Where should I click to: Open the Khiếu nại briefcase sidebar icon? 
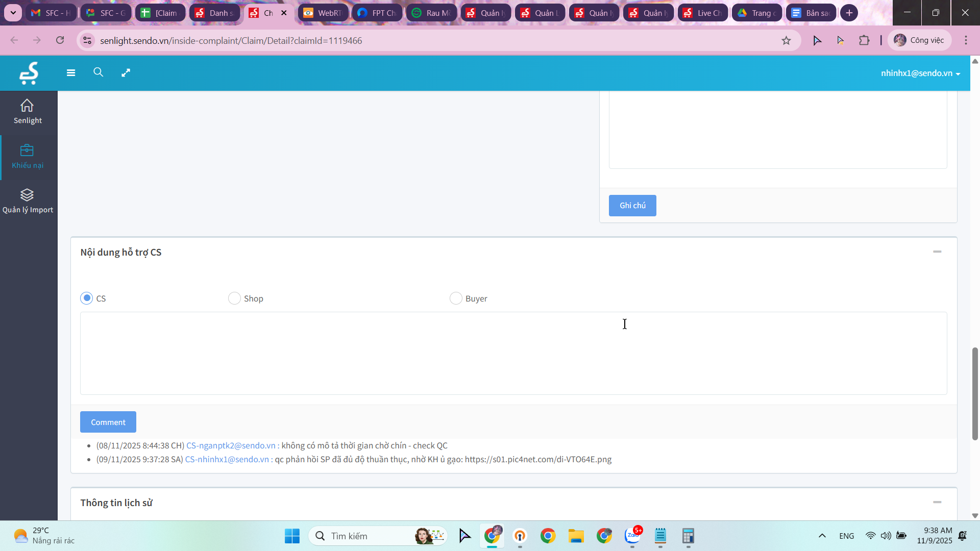[x=27, y=151]
